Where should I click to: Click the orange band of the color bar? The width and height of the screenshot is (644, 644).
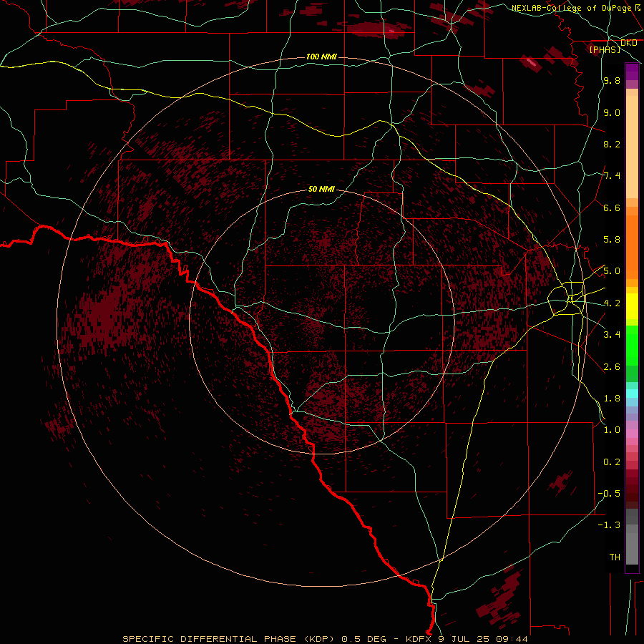(632, 248)
